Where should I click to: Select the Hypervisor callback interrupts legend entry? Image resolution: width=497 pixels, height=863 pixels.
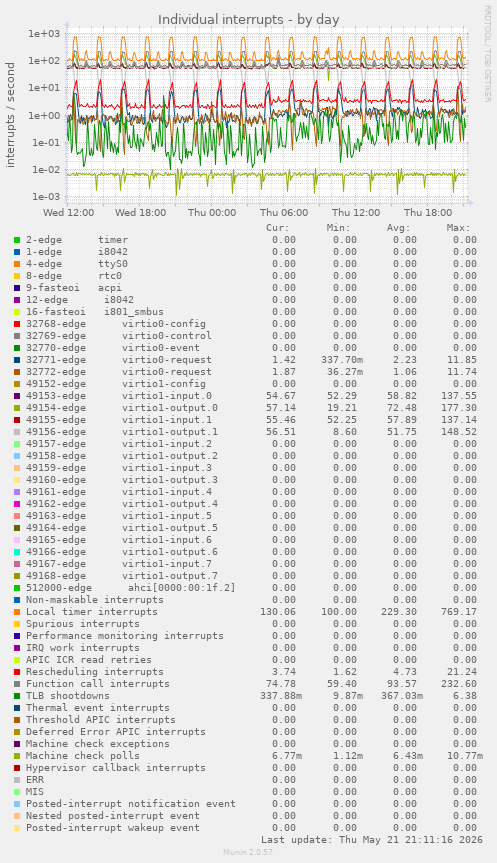click(116, 768)
